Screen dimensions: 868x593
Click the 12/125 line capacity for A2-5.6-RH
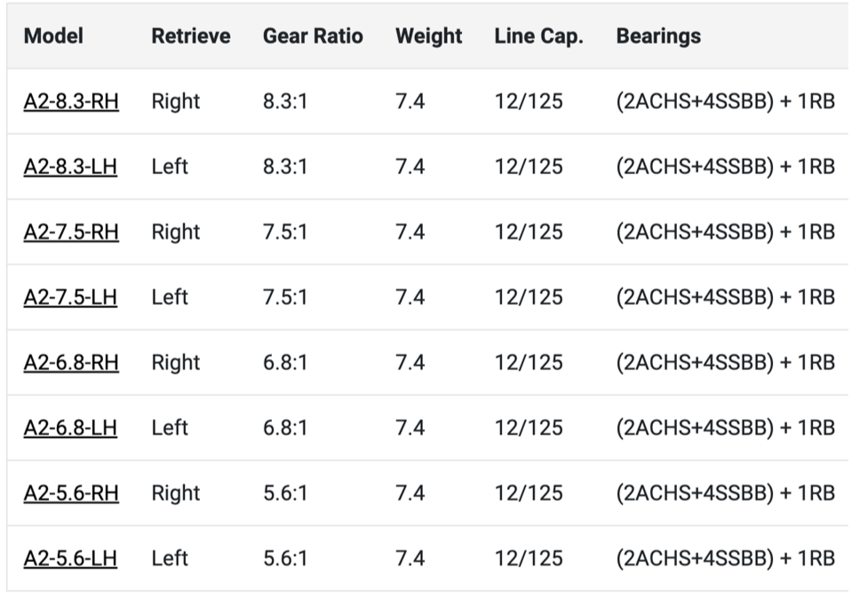[529, 493]
